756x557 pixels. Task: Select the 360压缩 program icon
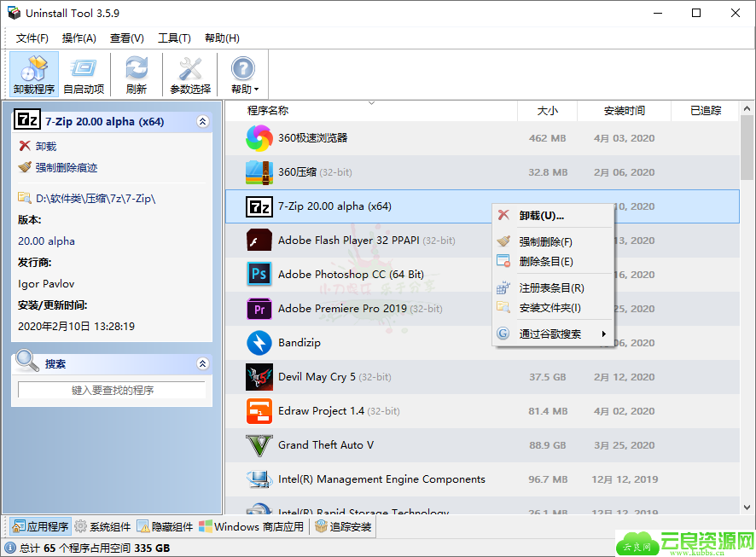(x=259, y=172)
